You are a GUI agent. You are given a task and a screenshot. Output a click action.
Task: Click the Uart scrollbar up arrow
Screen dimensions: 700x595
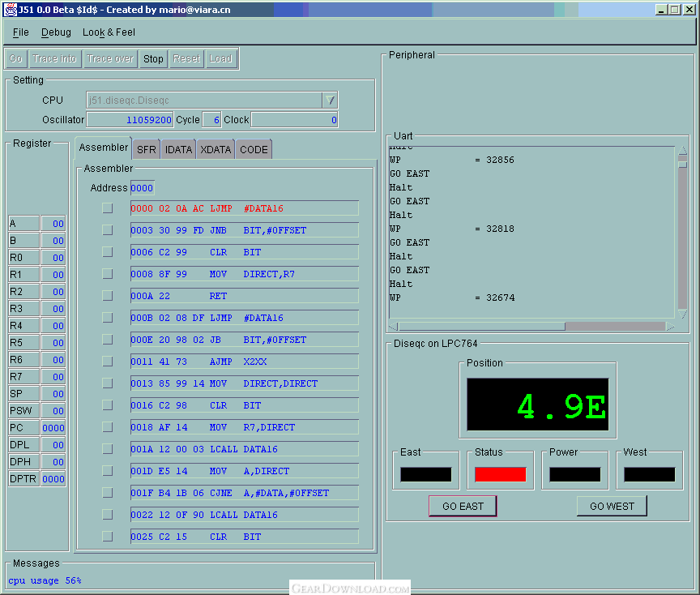pyautogui.click(x=682, y=150)
